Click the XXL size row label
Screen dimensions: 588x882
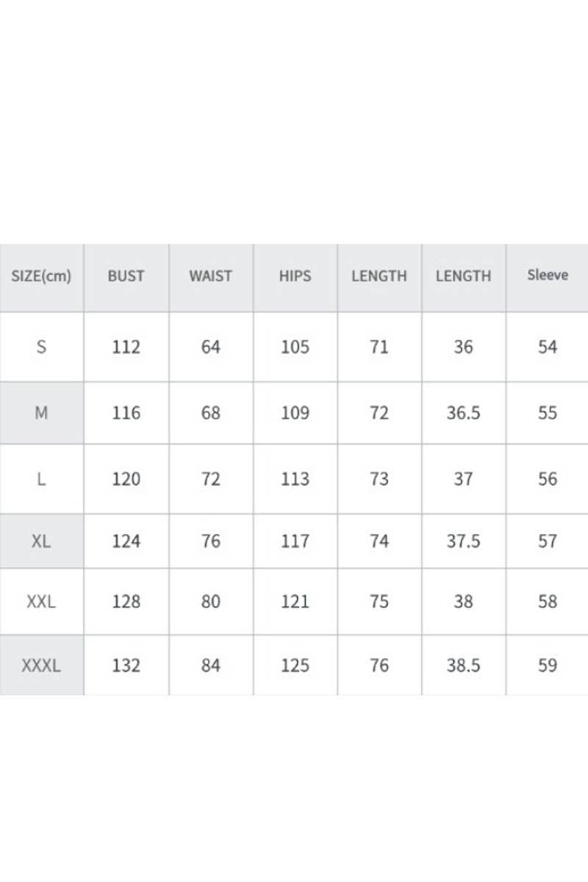tap(41, 602)
